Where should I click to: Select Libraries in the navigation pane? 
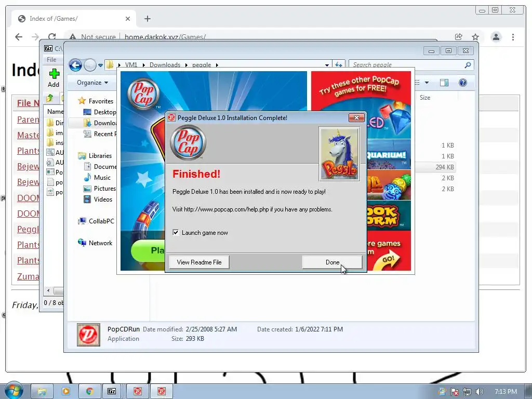tap(100, 156)
